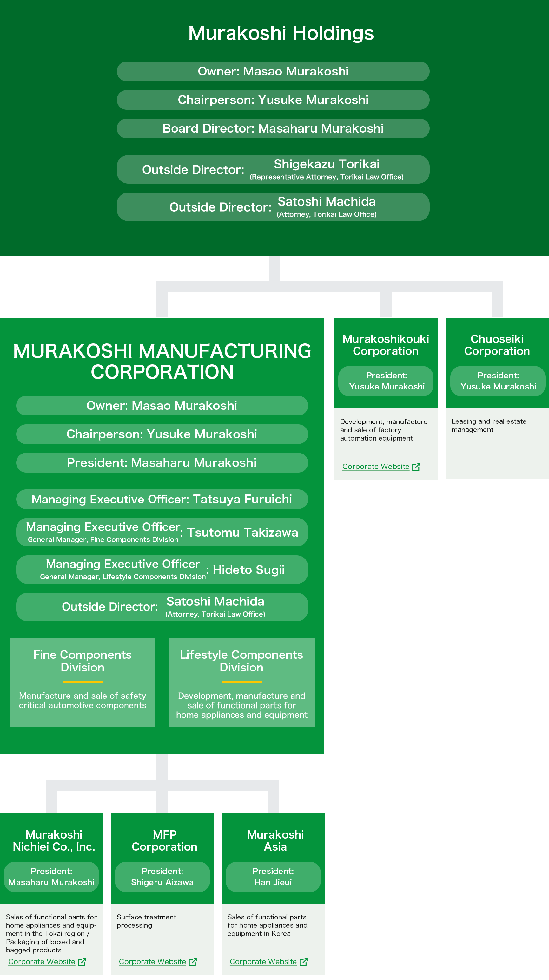
Task: Click Manufacturing Outside Director Satoshi Machida entry
Action: (x=162, y=607)
